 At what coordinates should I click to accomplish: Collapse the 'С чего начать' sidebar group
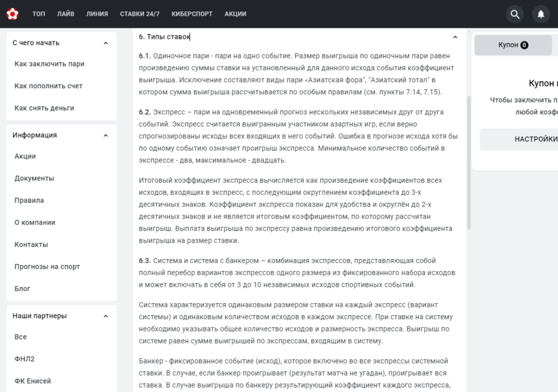(106, 43)
